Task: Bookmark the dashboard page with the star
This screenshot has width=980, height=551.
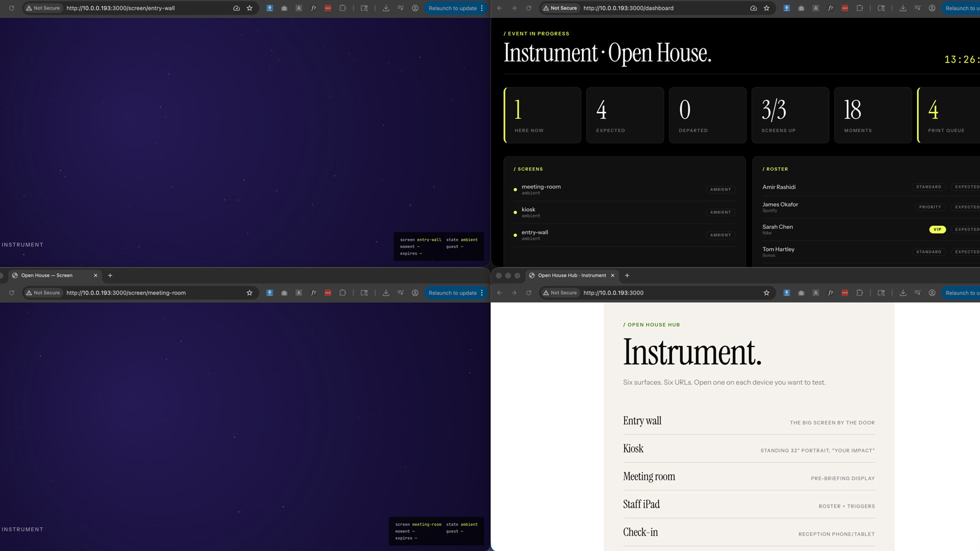Action: click(x=766, y=8)
